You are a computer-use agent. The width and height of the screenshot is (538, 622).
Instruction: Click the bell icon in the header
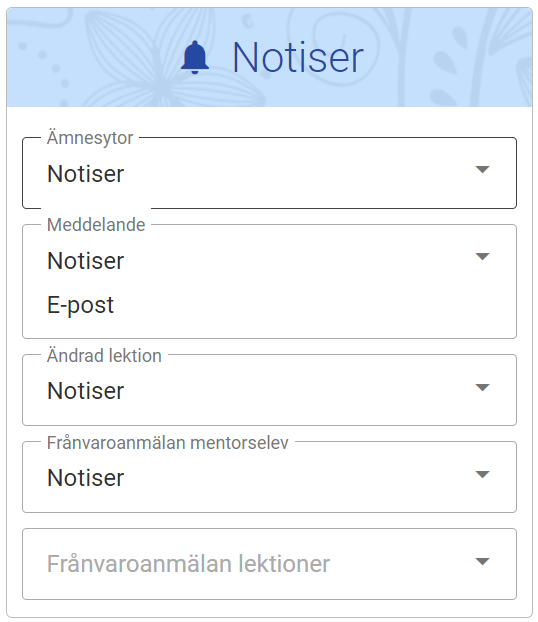point(195,58)
